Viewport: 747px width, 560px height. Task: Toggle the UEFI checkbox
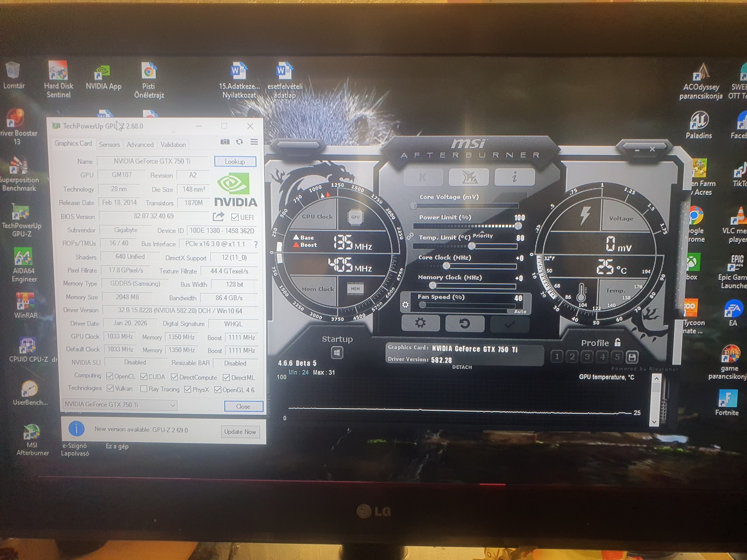pos(235,217)
